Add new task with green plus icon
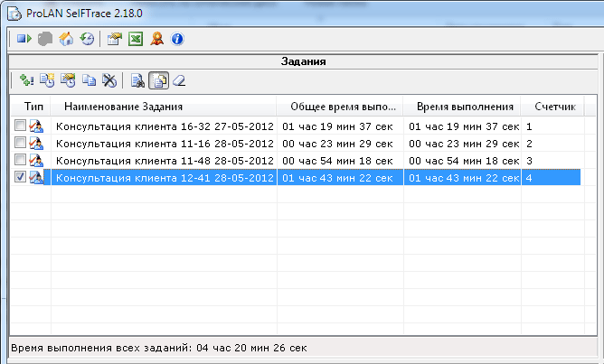 pyautogui.click(x=25, y=80)
